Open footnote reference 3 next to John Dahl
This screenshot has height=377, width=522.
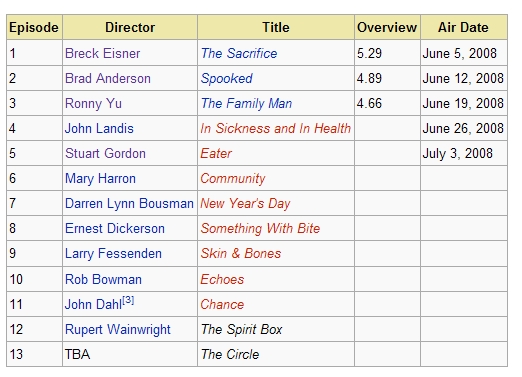tap(128, 301)
